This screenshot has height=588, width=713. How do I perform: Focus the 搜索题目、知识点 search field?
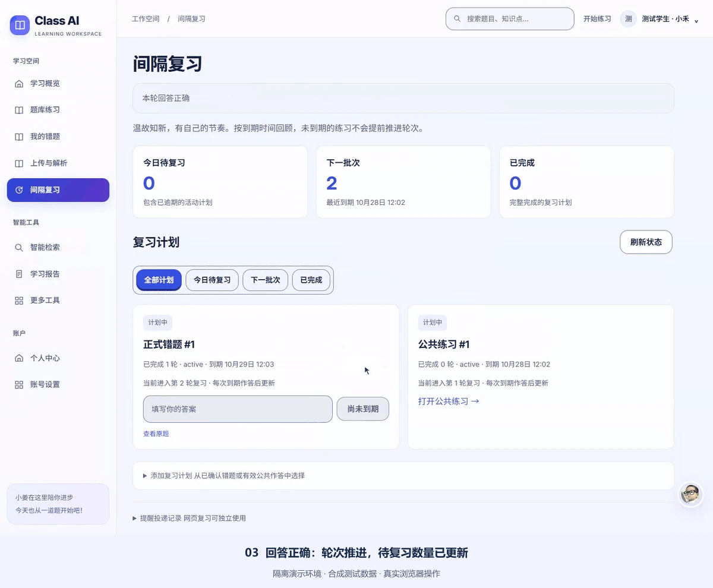(x=510, y=19)
